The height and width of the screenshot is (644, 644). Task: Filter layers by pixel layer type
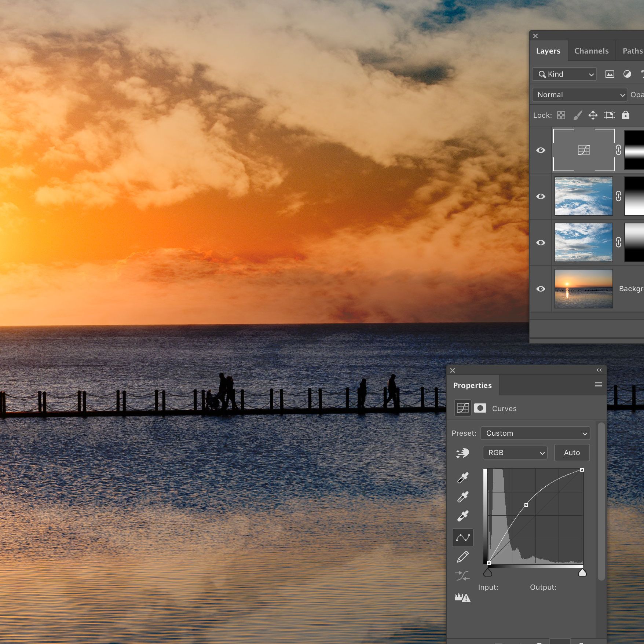(x=610, y=74)
